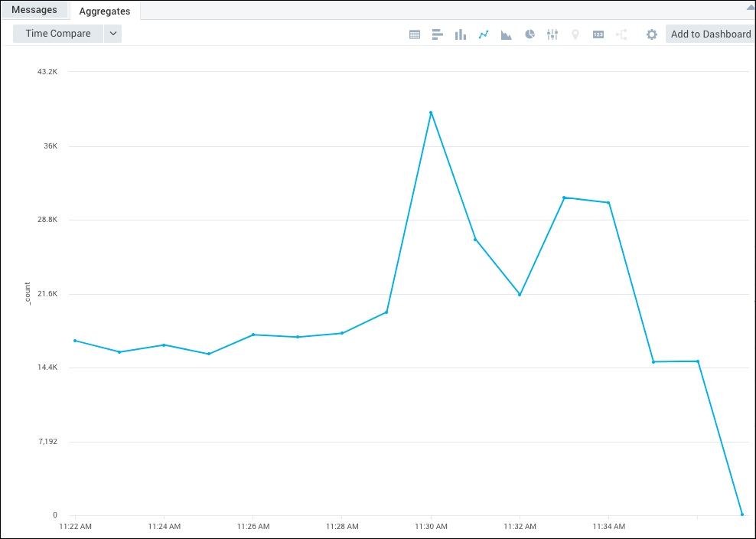Collapse panel using top-right arrow
Viewport: 756px width, 539px height.
pos(750,6)
